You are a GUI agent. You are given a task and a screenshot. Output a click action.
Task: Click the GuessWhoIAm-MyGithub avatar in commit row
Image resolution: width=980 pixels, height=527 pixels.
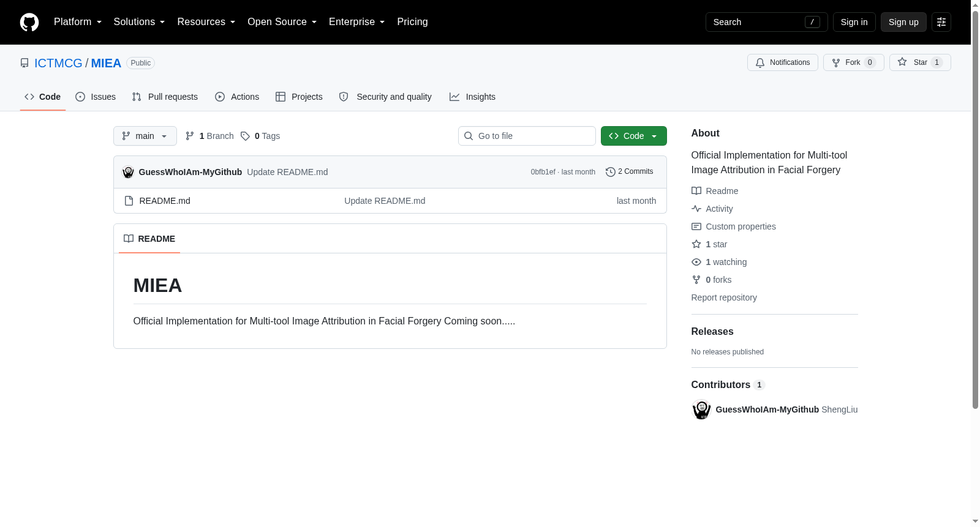pos(128,172)
